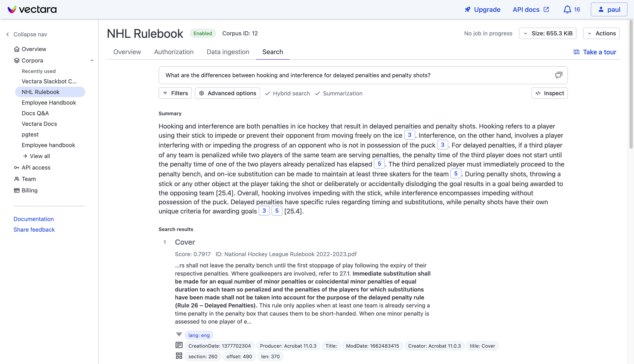Collapse the Corpora section in the sidebar

[92, 60]
